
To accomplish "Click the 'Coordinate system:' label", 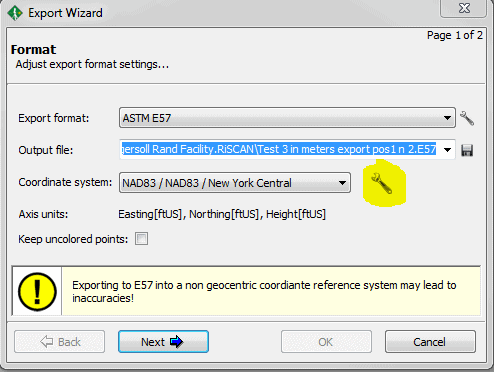I will 65,182.
